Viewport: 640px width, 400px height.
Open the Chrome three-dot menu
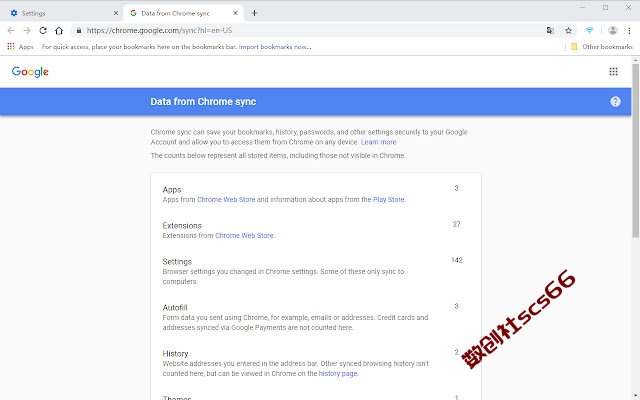(629, 30)
